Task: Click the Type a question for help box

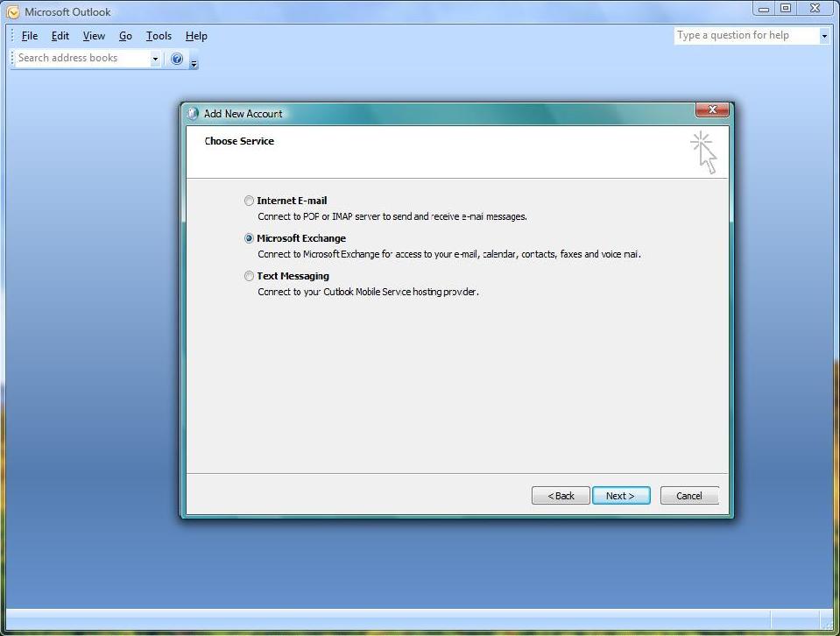Action: tap(746, 35)
